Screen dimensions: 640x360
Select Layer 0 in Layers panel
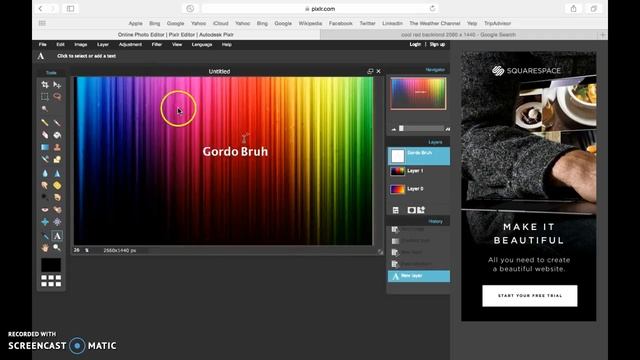pyautogui.click(x=419, y=189)
